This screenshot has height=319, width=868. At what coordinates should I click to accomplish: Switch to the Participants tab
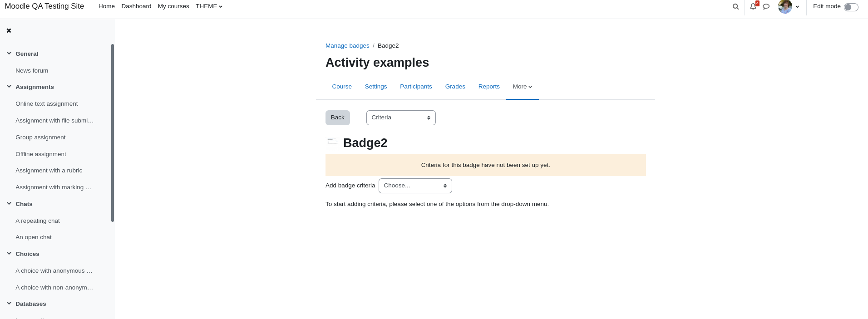point(416,87)
